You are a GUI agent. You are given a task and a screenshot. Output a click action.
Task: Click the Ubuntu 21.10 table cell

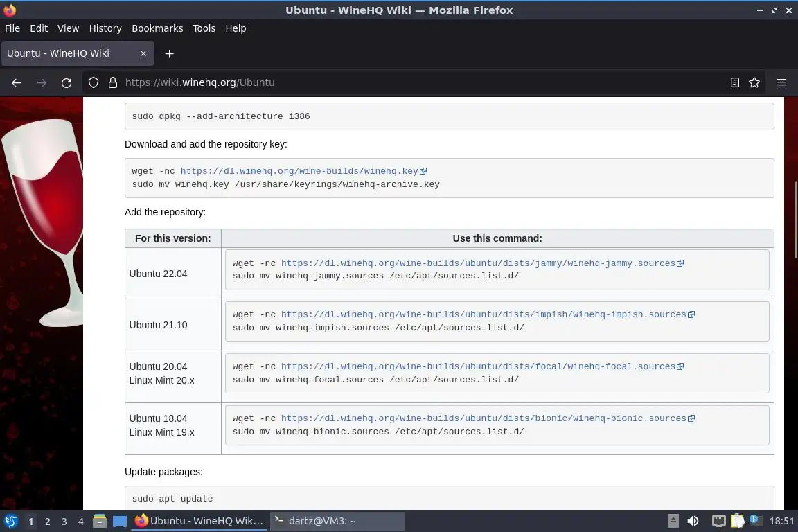pyautogui.click(x=173, y=325)
